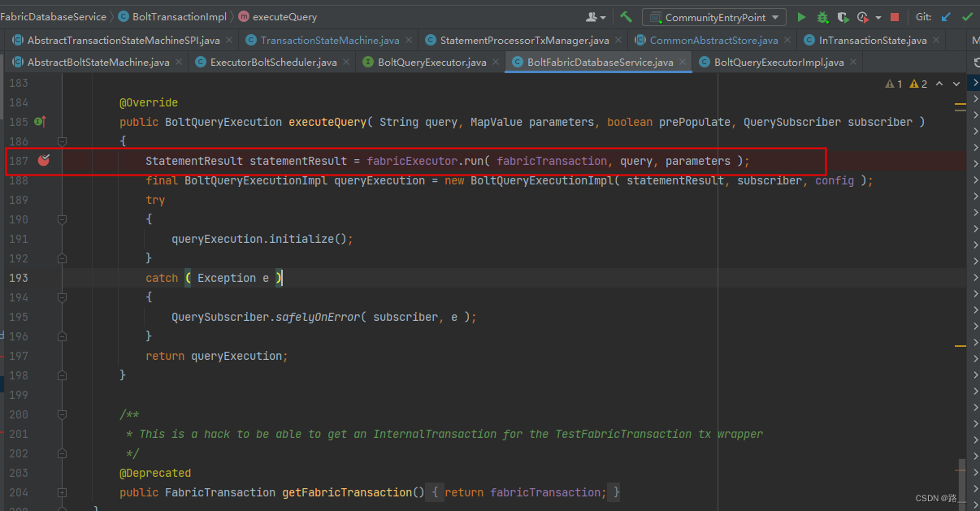
Task: Click the fabricExecutor field on line 187
Action: [412, 161]
